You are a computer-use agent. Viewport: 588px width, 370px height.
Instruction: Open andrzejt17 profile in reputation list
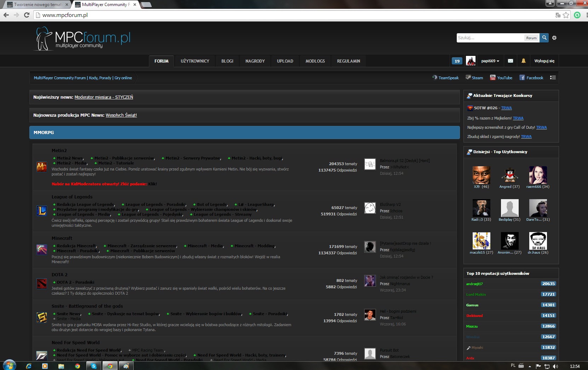(x=474, y=284)
